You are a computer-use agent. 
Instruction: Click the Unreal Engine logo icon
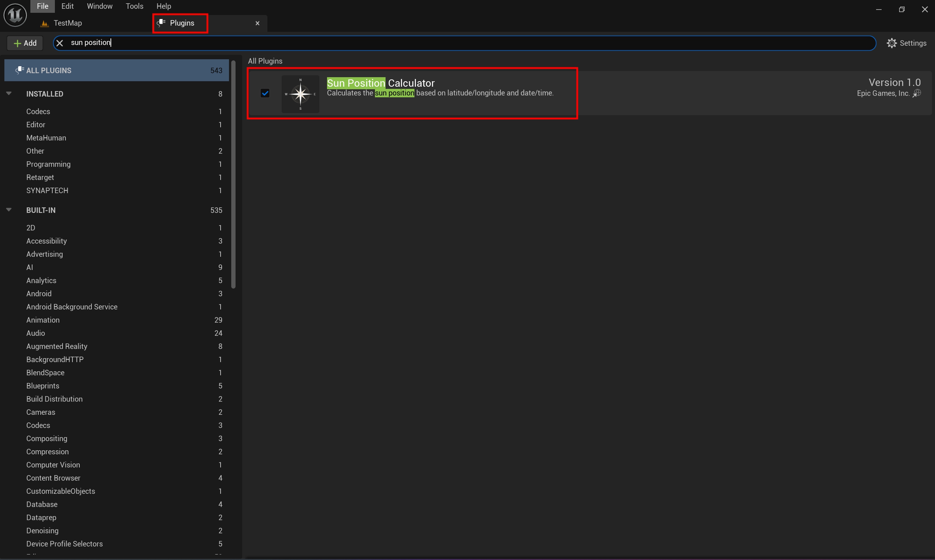(15, 15)
